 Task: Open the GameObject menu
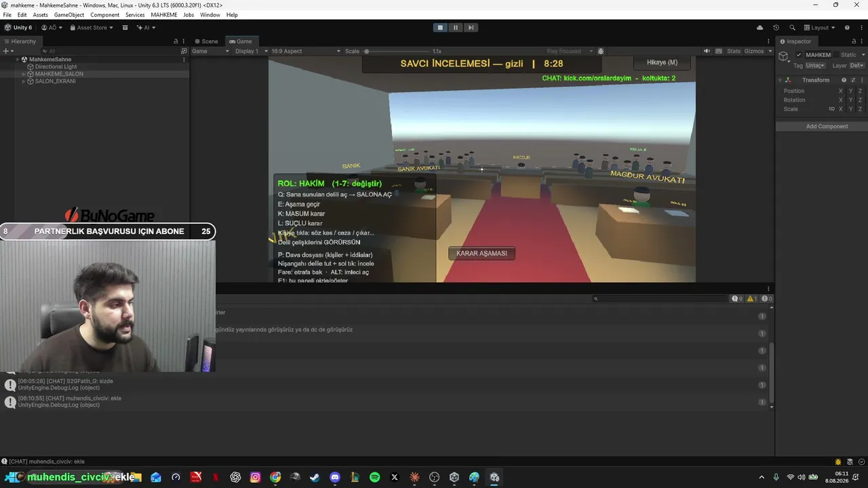click(69, 15)
